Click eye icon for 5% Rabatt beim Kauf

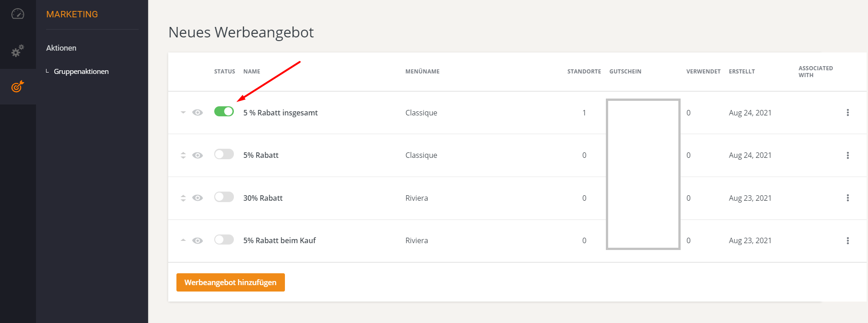click(x=197, y=241)
